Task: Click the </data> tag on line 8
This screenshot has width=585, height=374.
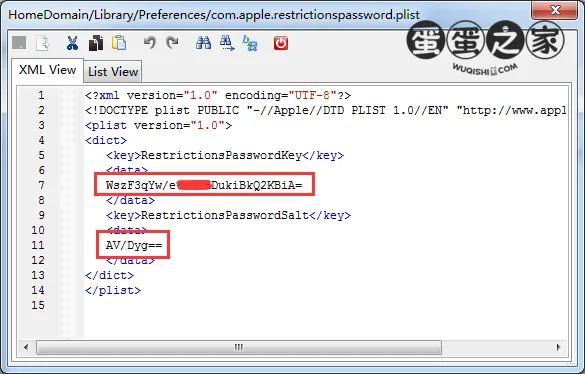Action: coord(130,200)
